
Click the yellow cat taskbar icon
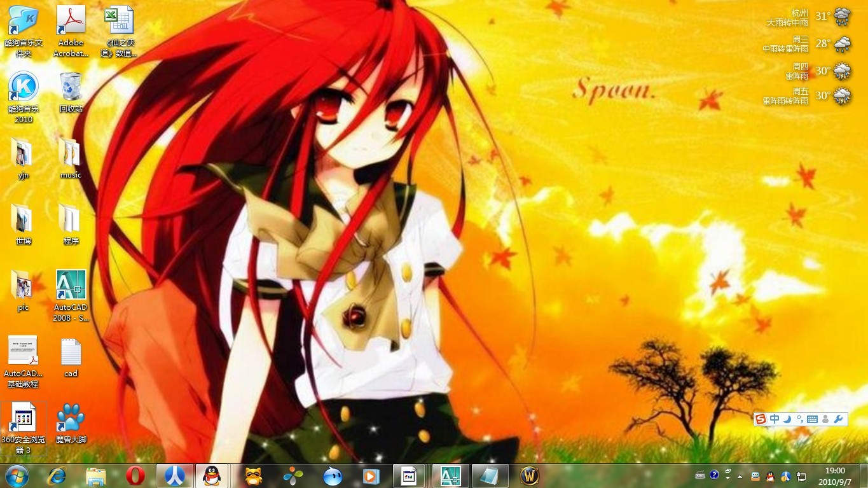pyautogui.click(x=254, y=475)
